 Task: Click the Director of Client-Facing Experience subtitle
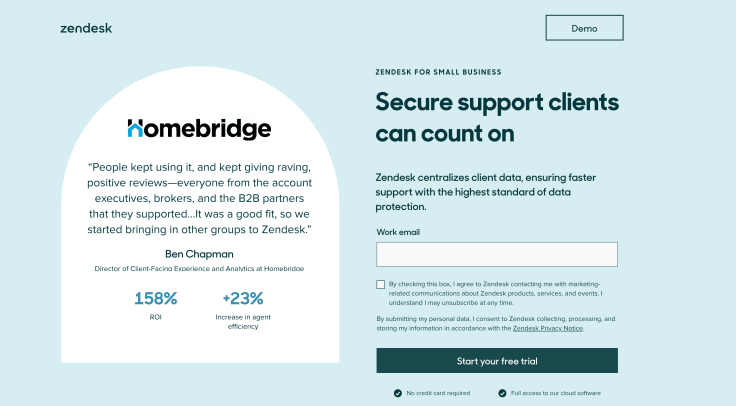point(199,268)
